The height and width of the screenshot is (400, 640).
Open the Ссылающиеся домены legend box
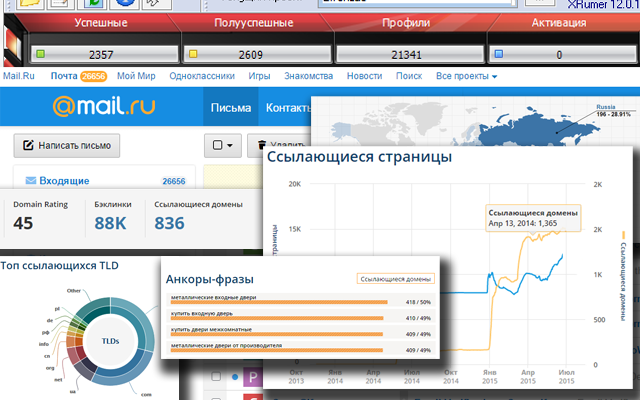click(x=396, y=278)
